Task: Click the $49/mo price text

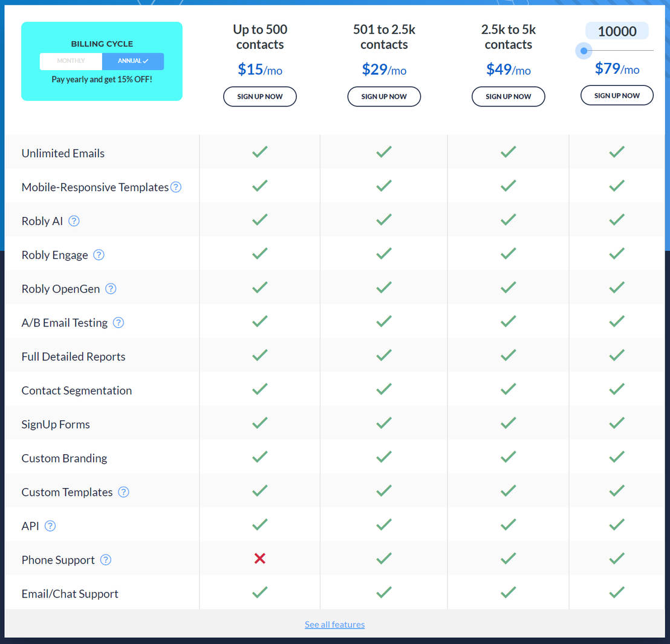Action: click(x=509, y=69)
